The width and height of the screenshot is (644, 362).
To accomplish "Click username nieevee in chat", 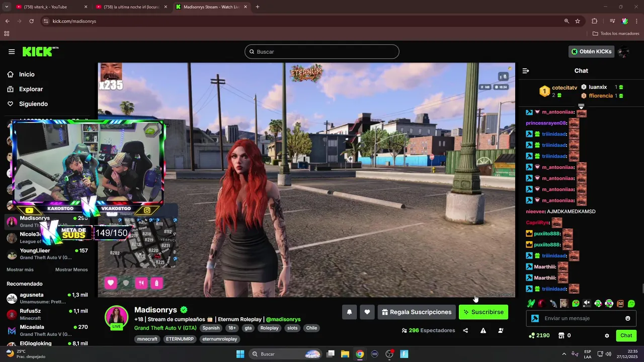I will (x=535, y=212).
